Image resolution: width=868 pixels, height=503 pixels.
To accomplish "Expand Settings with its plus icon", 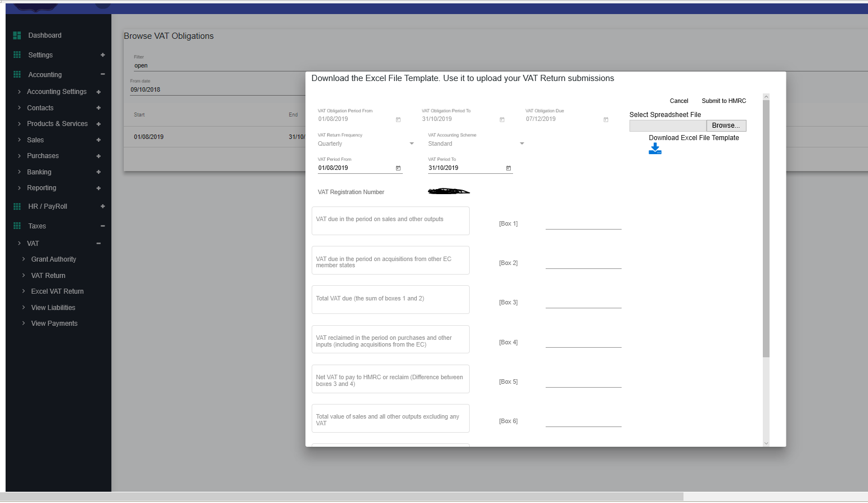I will pyautogui.click(x=102, y=55).
